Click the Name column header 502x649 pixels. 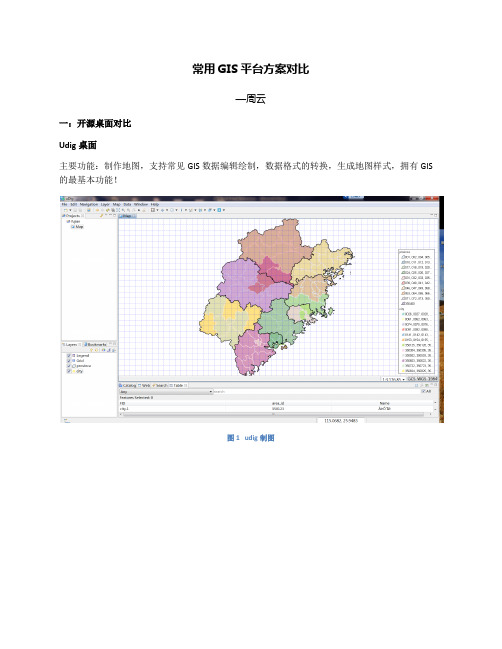[384, 403]
